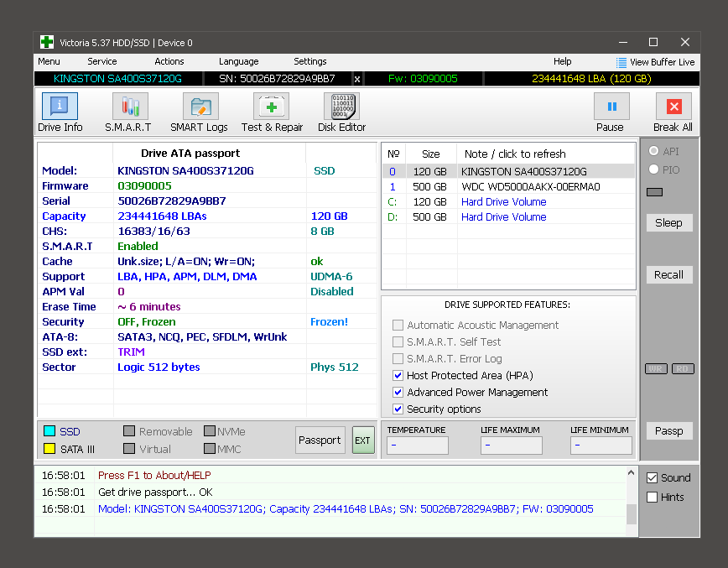
Task: Open the Settings menu
Action: click(x=310, y=61)
